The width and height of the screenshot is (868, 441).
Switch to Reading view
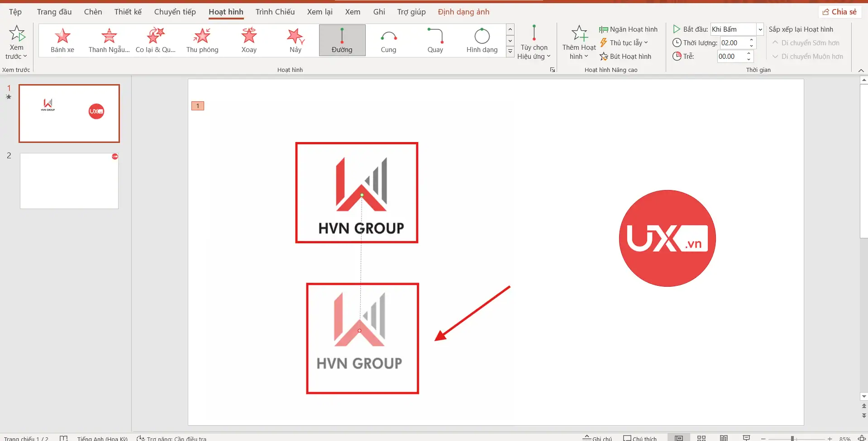tap(724, 438)
